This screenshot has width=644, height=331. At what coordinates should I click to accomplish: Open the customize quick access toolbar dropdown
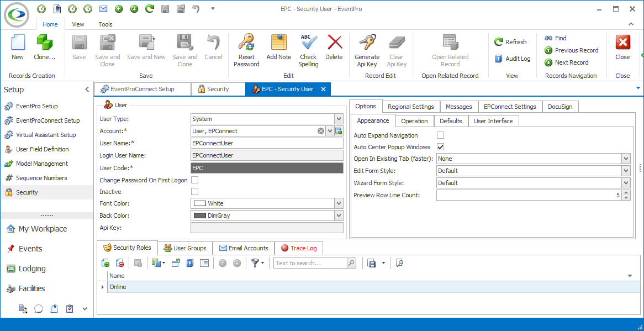tap(213, 8)
